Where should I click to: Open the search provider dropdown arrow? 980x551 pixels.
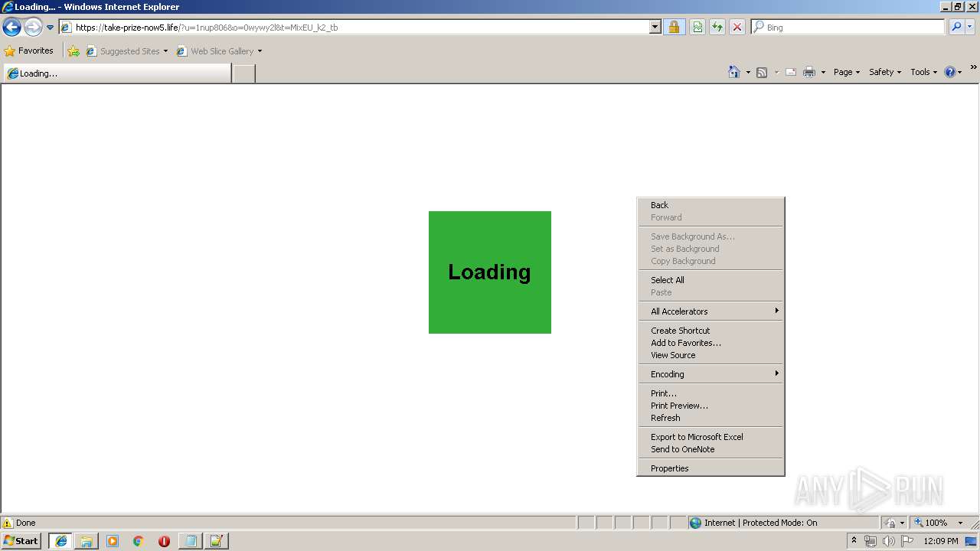click(x=970, y=28)
